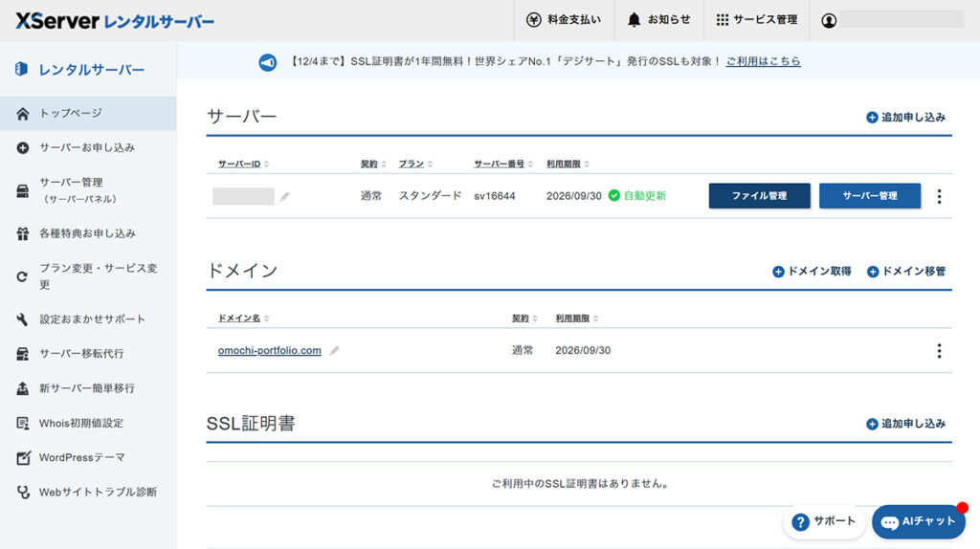980x549 pixels.
Task: Click ドメイン取得 plus link
Action: pyautogui.click(x=812, y=272)
